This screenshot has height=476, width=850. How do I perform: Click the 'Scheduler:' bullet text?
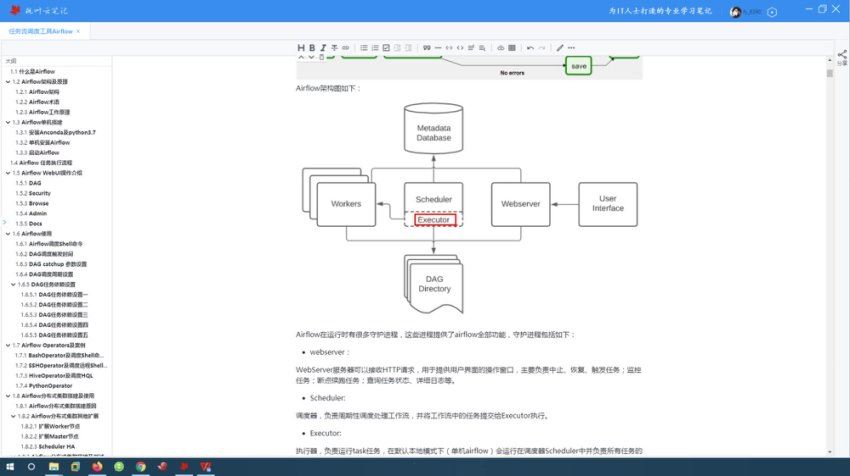(x=327, y=398)
